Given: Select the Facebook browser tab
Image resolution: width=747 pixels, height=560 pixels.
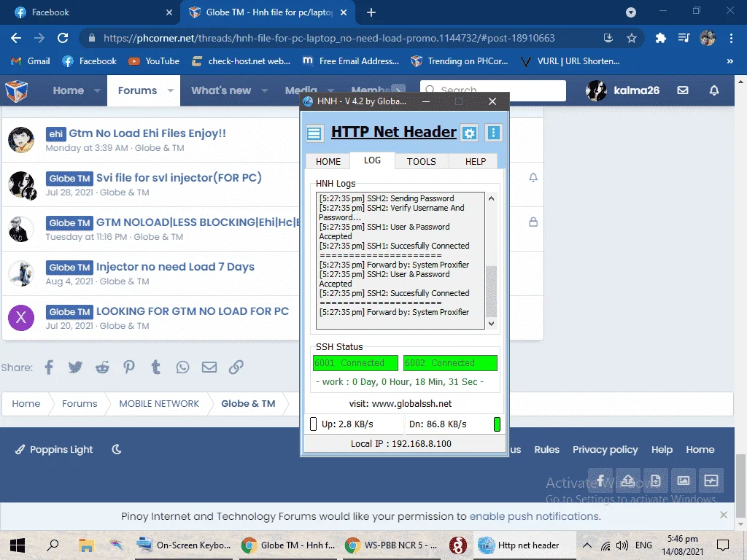Looking at the screenshot, I should 90,12.
